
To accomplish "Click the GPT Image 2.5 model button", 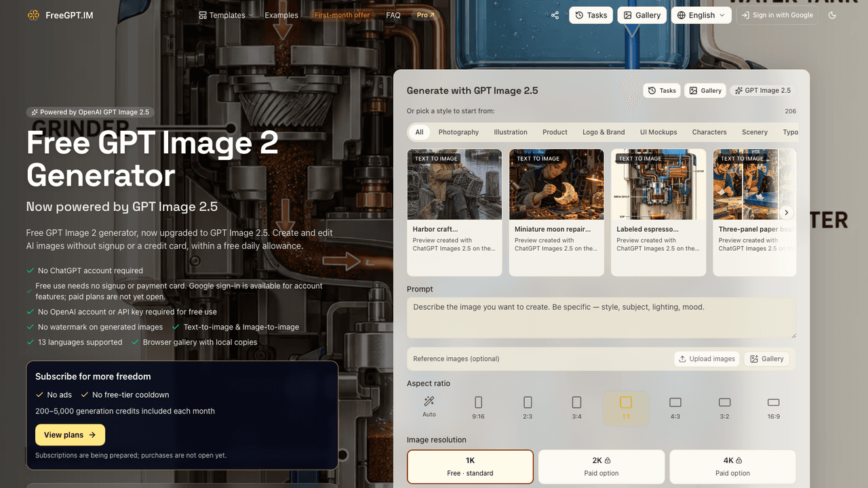I will click(x=763, y=90).
